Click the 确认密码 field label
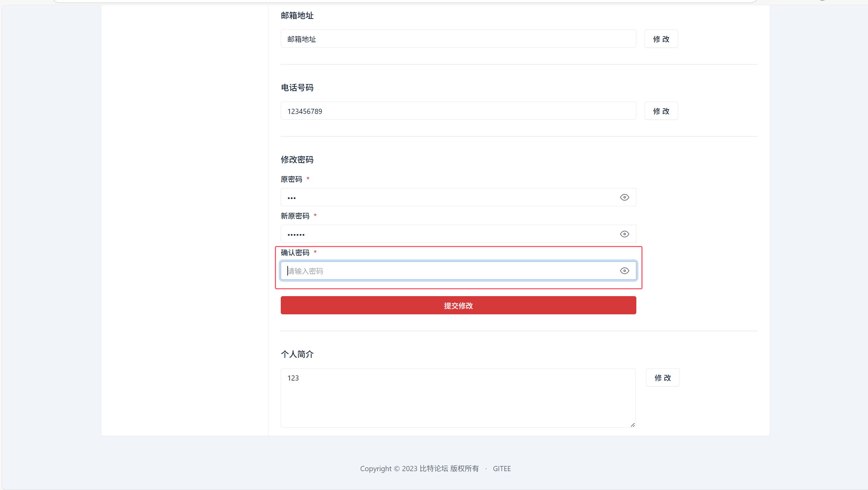The image size is (868, 490). tap(295, 253)
